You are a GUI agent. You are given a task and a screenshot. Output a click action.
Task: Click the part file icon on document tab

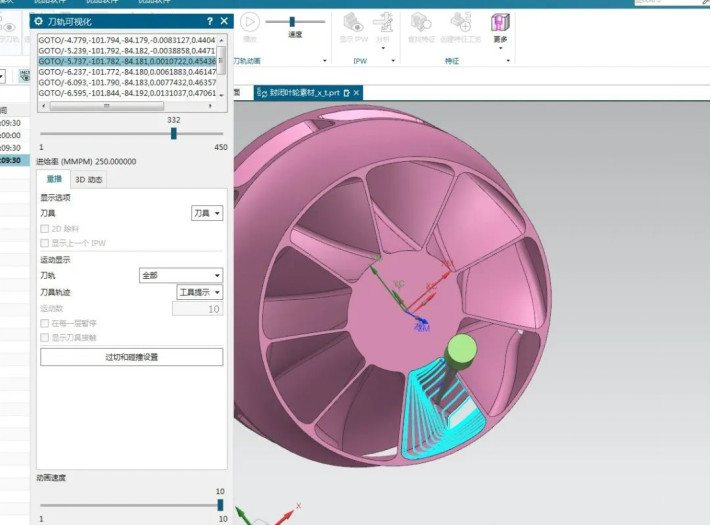(262, 93)
